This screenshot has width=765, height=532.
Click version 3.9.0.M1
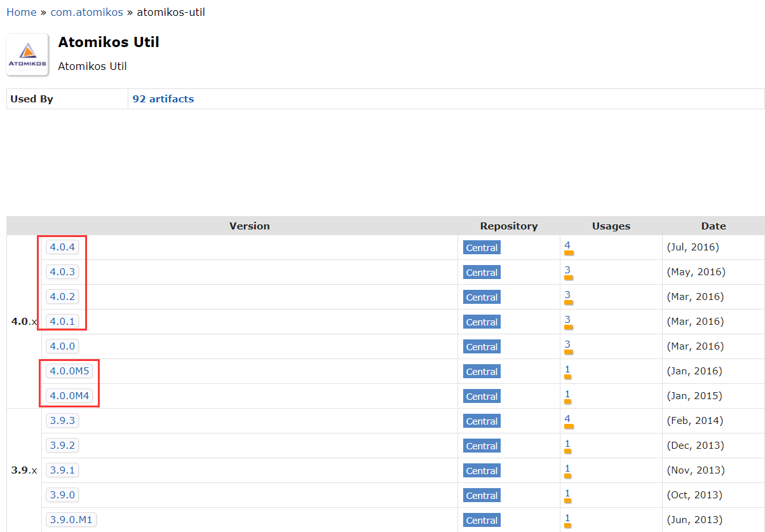[71, 520]
